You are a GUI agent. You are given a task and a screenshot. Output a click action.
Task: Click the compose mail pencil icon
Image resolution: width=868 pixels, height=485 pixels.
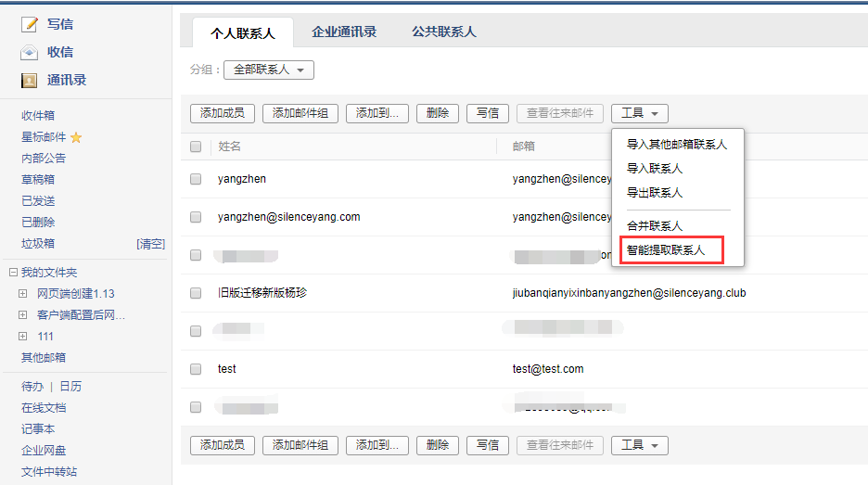coord(30,24)
